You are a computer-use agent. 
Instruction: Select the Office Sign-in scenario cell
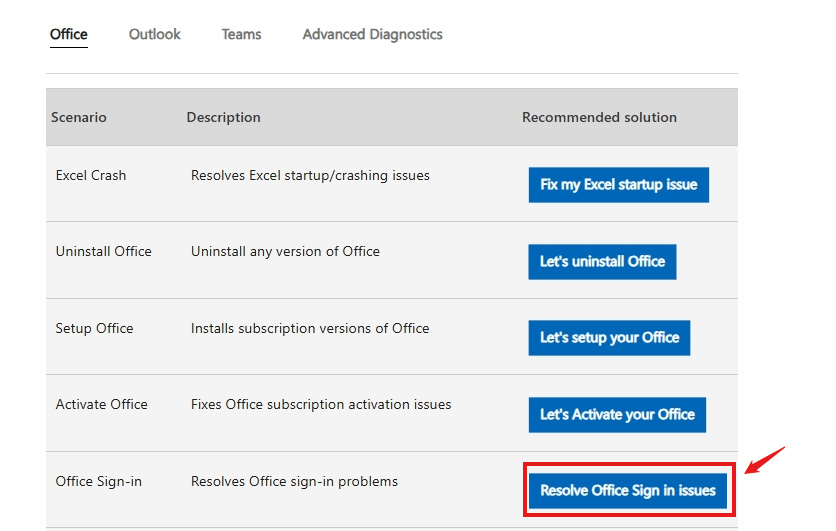click(x=99, y=481)
